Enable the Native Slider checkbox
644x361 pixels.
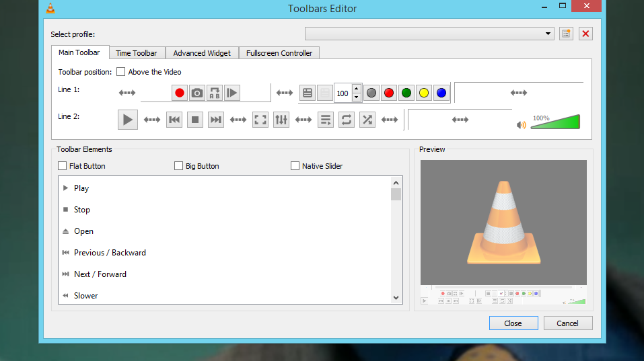click(x=295, y=166)
